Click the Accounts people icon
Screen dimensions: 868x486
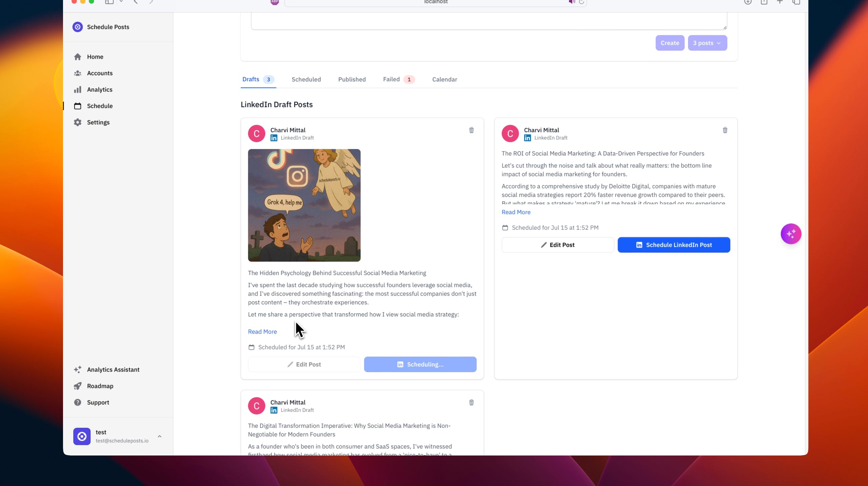pyautogui.click(x=78, y=73)
